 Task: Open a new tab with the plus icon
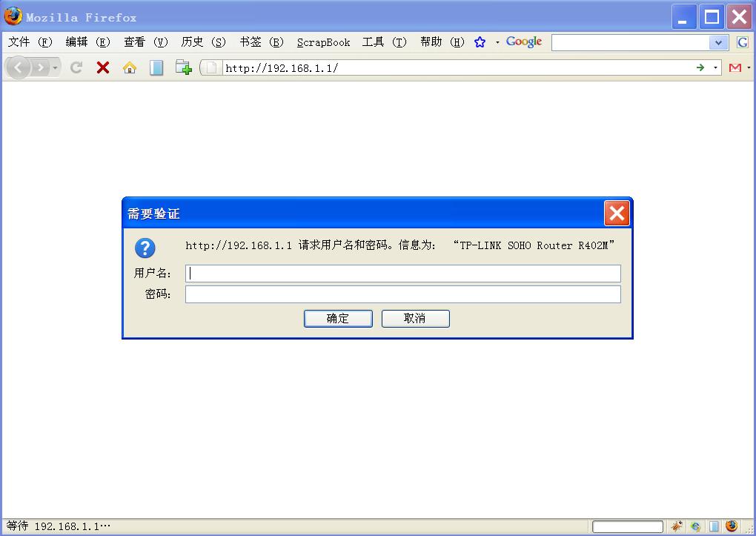point(183,67)
